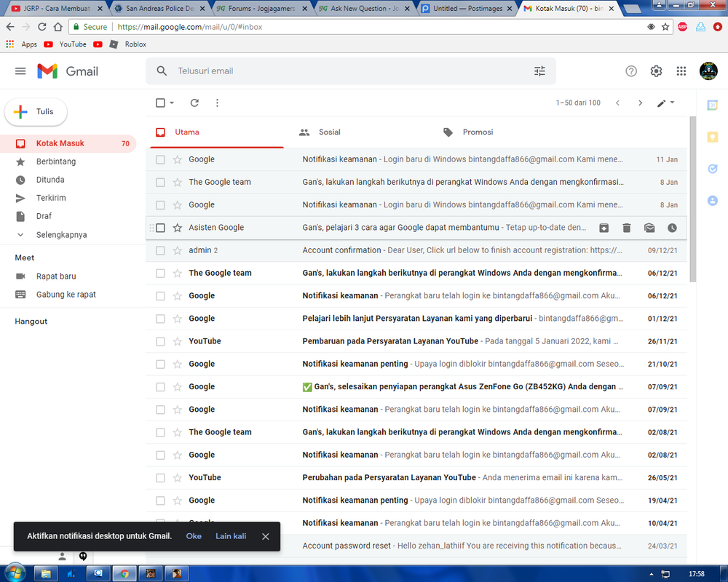This screenshot has width=728, height=582.
Task: Open the More options three-dot menu
Action: click(217, 103)
